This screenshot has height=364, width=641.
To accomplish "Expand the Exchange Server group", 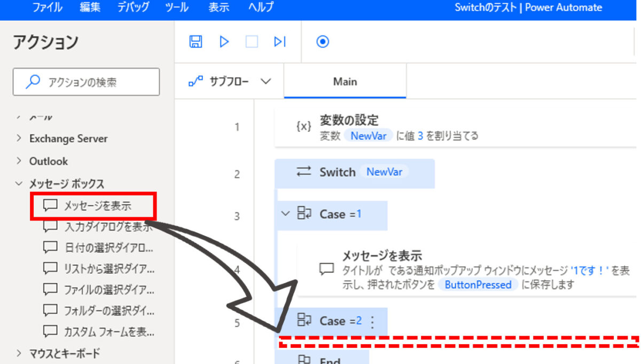I will (19, 139).
